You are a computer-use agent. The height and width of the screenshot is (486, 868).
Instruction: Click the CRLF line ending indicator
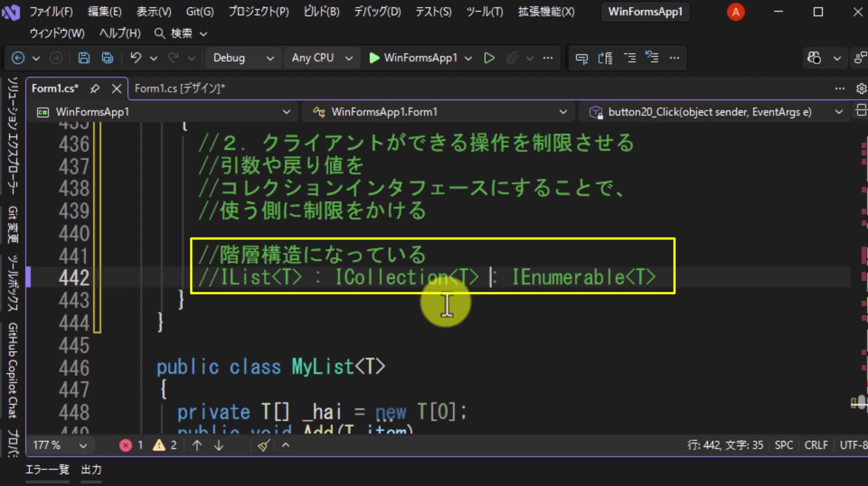coord(816,445)
